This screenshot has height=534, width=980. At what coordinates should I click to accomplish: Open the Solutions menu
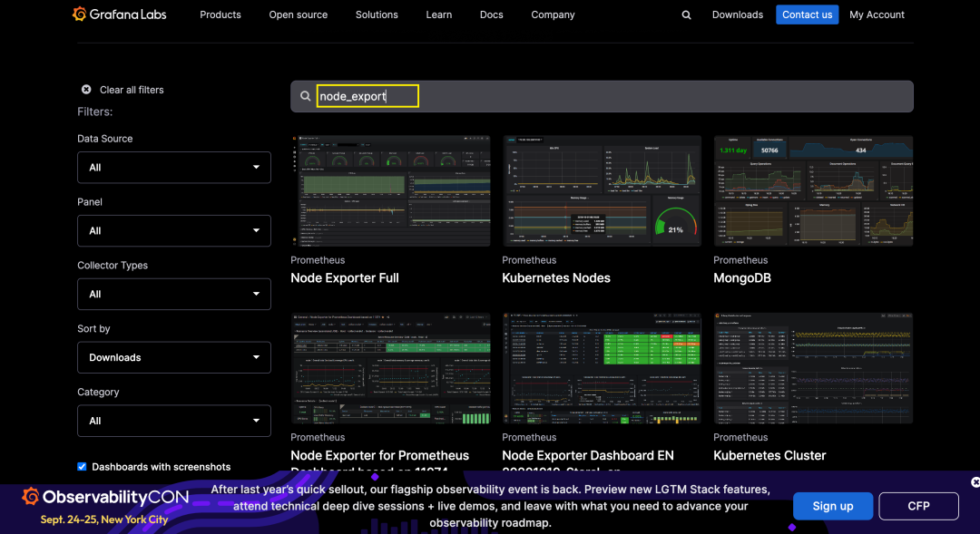point(377,15)
